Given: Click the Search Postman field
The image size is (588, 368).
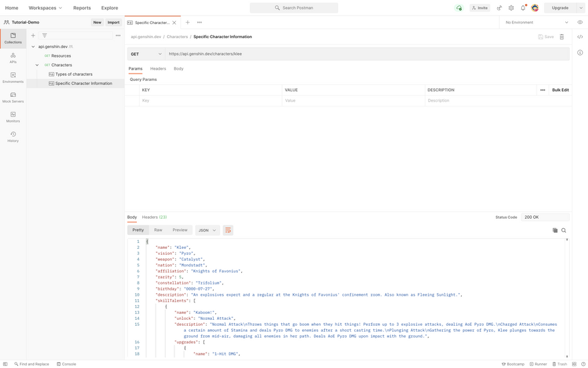Looking at the screenshot, I should pyautogui.click(x=294, y=8).
